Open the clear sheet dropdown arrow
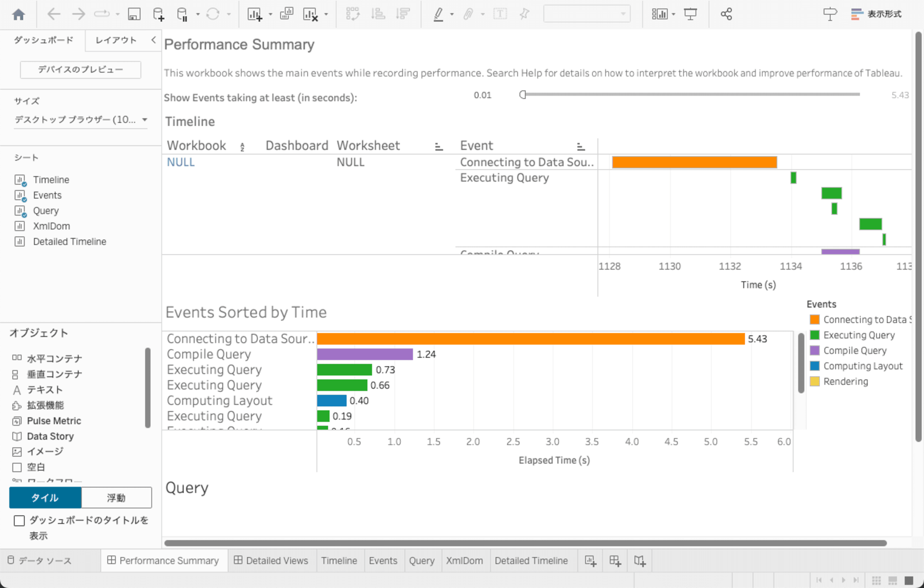Viewport: 924px width, 588px height. click(x=326, y=14)
